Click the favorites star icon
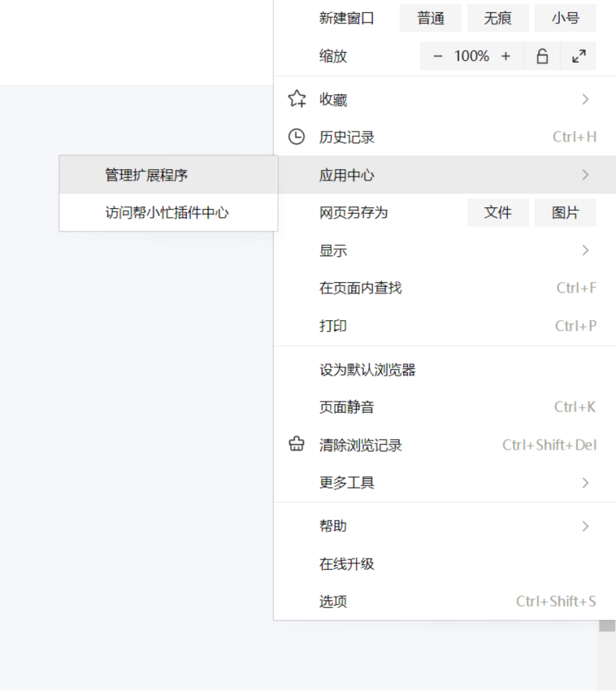 tap(297, 98)
